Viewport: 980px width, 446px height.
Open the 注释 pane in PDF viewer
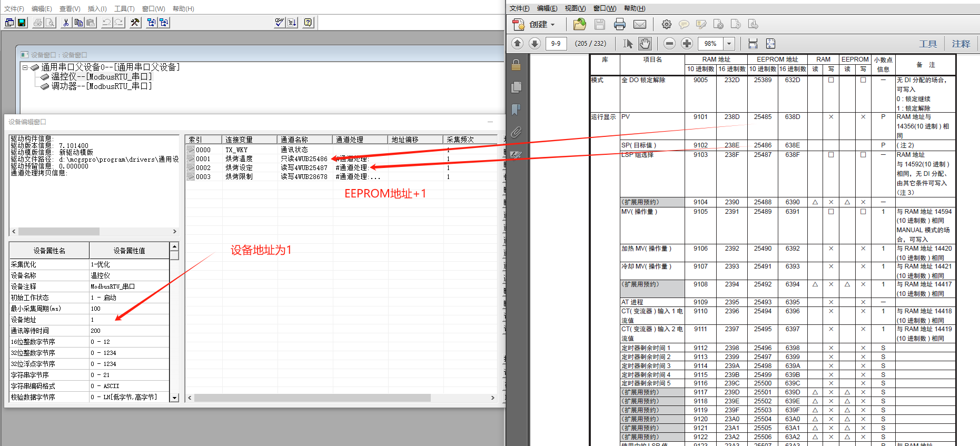pyautogui.click(x=961, y=44)
